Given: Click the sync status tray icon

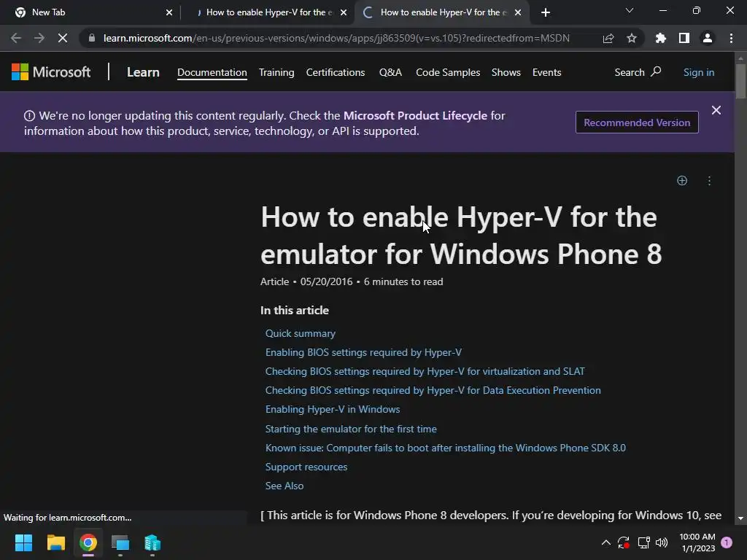Looking at the screenshot, I should [x=624, y=542].
